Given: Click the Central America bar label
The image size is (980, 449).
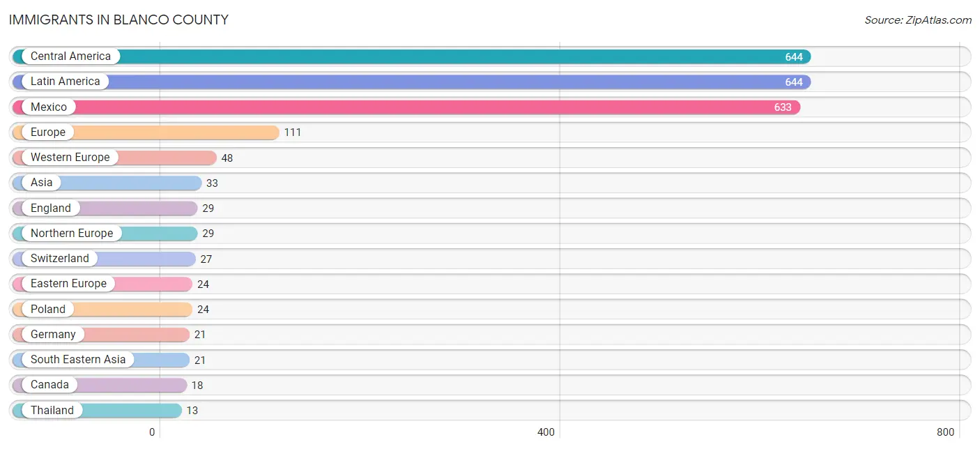Looking at the screenshot, I should pos(70,56).
